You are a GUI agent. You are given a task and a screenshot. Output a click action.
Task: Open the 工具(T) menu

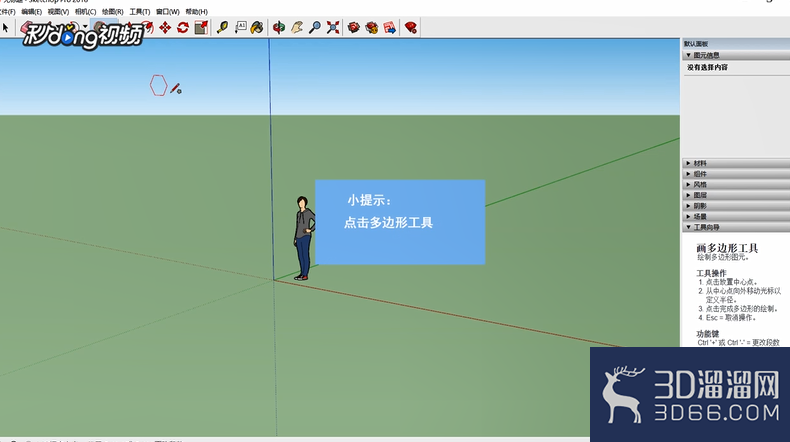[x=140, y=12]
